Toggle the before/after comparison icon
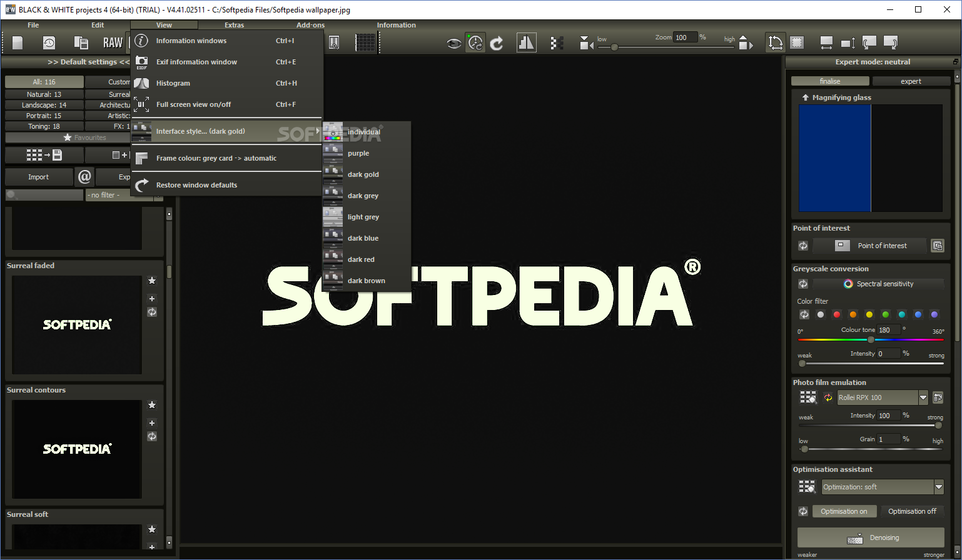962x560 pixels. coord(526,42)
